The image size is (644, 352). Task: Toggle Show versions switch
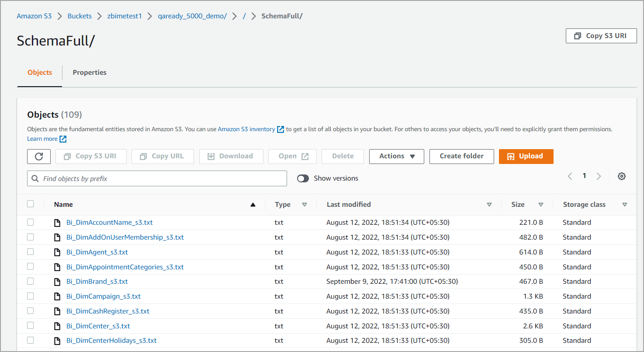pos(303,178)
